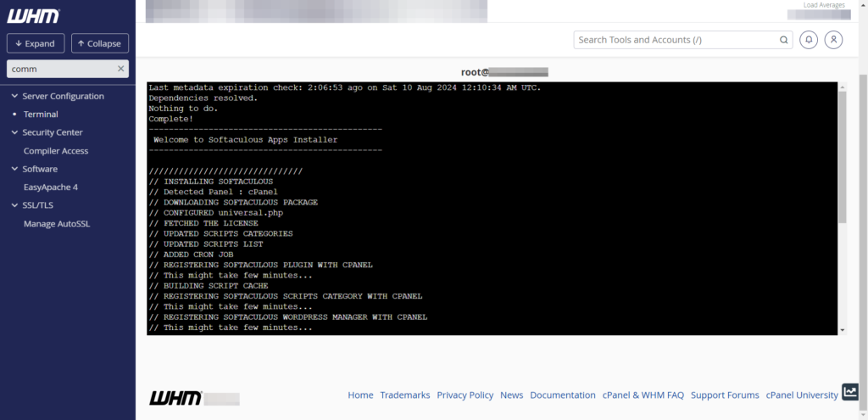Image resolution: width=868 pixels, height=420 pixels.
Task: Open the cPanel University link
Action: click(x=802, y=395)
